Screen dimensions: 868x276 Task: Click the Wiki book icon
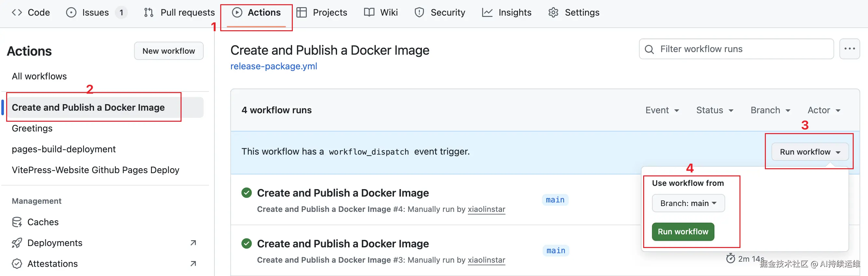point(369,12)
